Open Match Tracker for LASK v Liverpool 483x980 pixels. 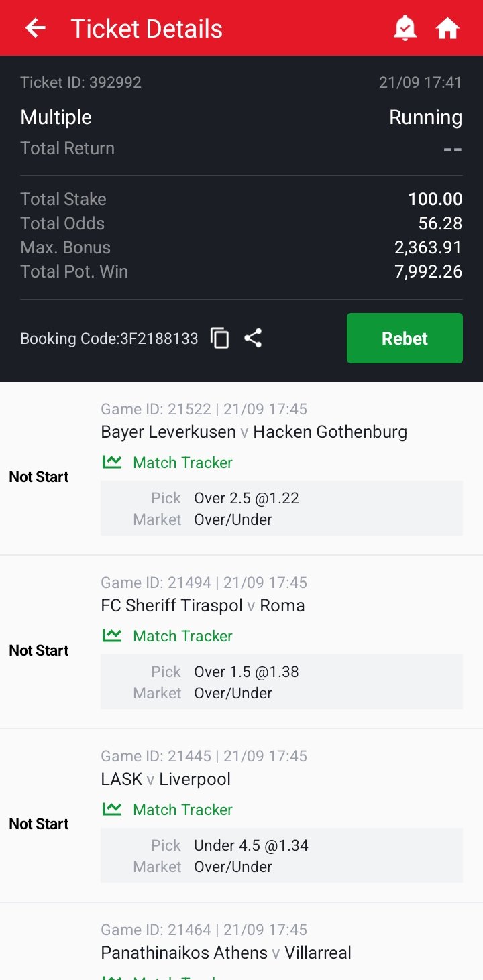coord(182,810)
